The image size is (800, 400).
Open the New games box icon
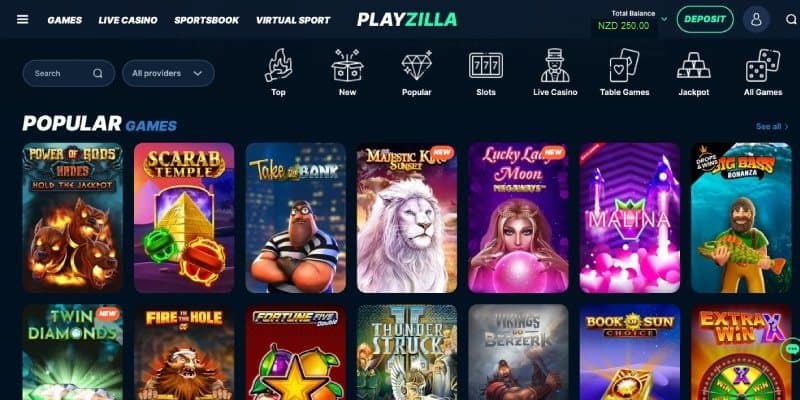[347, 65]
